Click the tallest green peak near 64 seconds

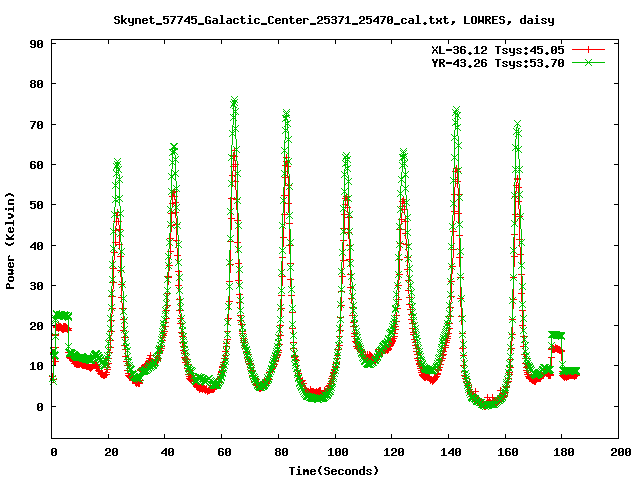234,101
